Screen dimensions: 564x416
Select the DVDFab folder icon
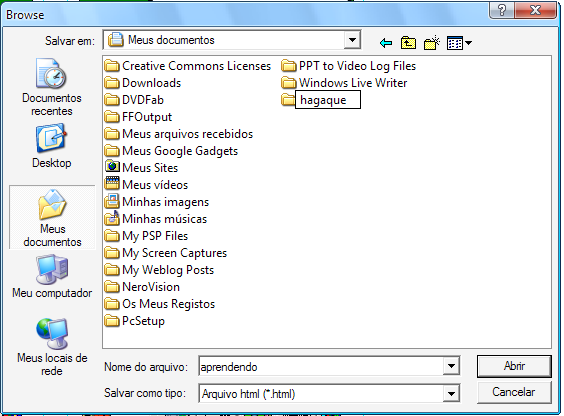112,100
